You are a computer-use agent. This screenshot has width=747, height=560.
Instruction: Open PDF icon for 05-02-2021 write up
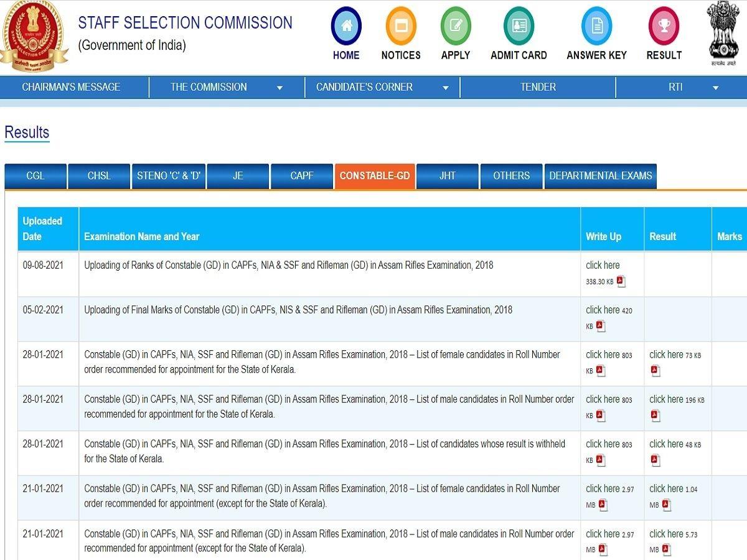(x=601, y=326)
